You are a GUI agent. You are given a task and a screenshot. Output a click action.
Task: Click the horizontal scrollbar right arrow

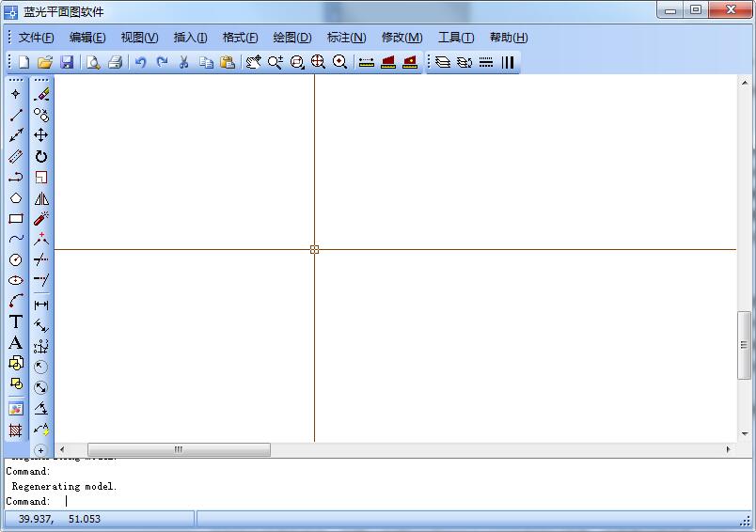(728, 449)
